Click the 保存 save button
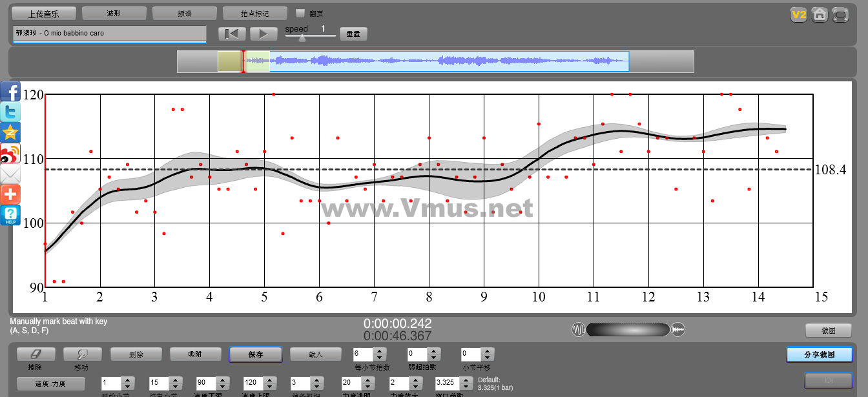The height and width of the screenshot is (397, 868). pos(255,354)
